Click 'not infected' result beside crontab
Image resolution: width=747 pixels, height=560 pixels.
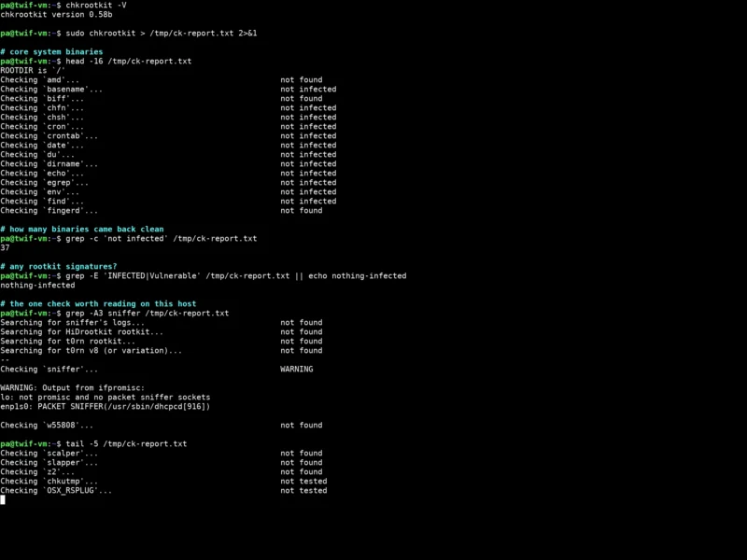point(308,136)
